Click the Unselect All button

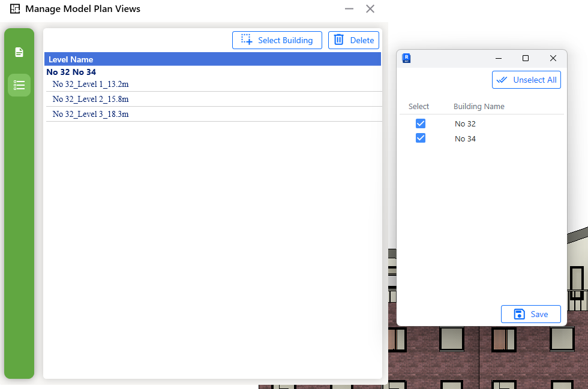pyautogui.click(x=526, y=80)
